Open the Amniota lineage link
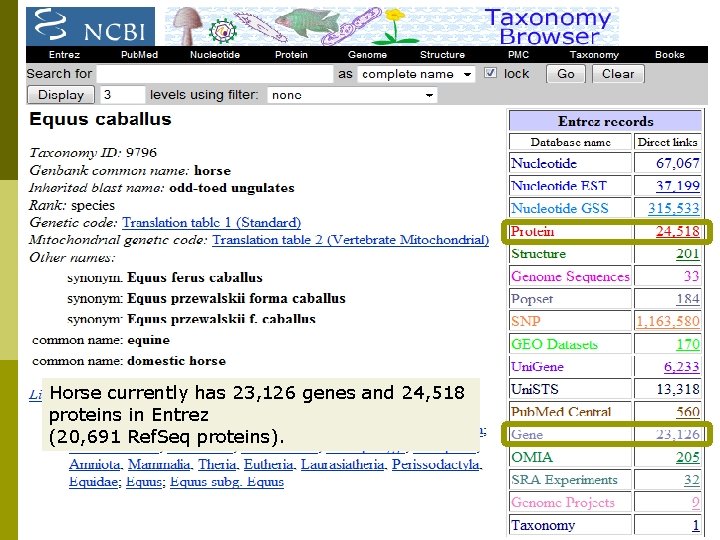This screenshot has width=720, height=540. (x=95, y=465)
